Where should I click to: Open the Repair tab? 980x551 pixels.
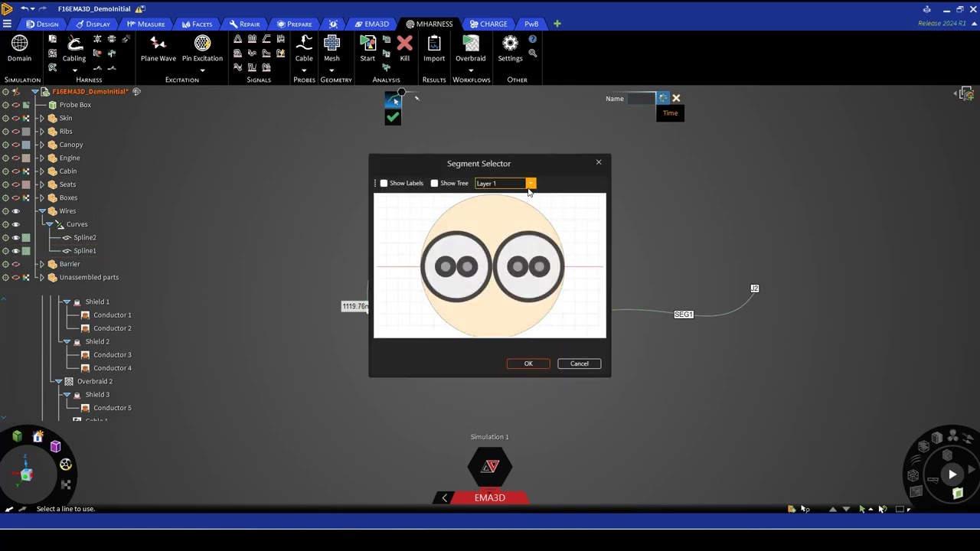[x=244, y=24]
